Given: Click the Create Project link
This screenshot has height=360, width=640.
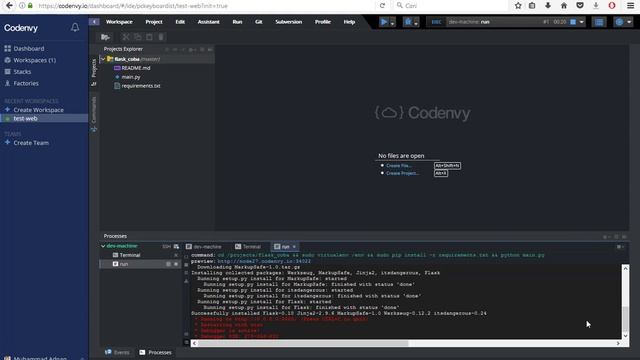Looking at the screenshot, I should (402, 173).
